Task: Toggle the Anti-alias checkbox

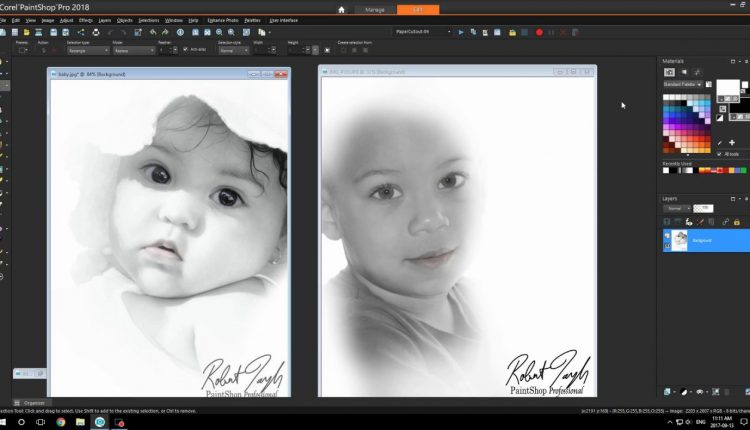Action: [x=186, y=49]
